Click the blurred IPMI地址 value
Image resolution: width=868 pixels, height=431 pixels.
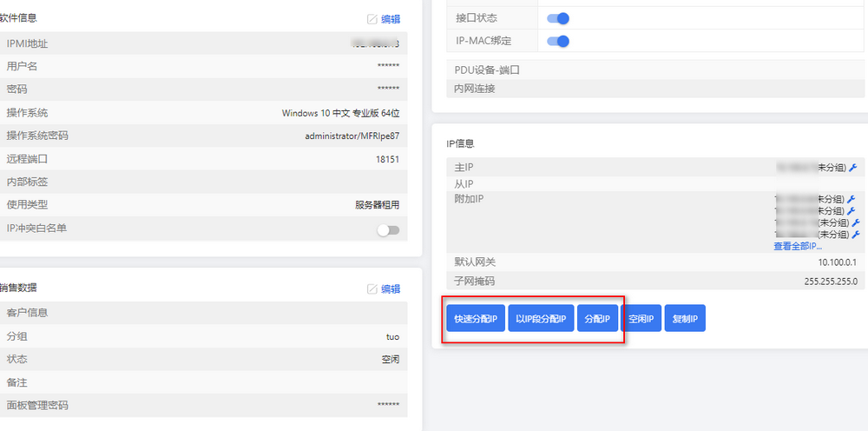coord(376,43)
